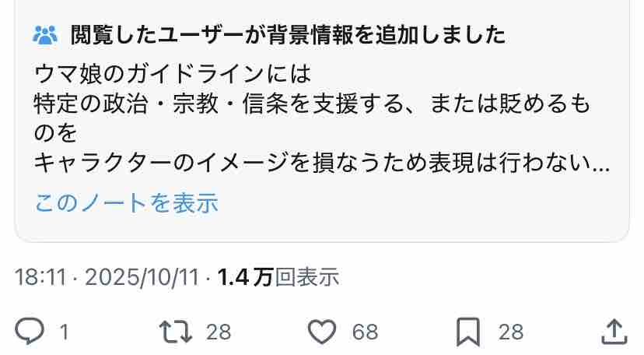Bookmark the post with the bookmark icon
644x355 pixels.
[x=468, y=332]
